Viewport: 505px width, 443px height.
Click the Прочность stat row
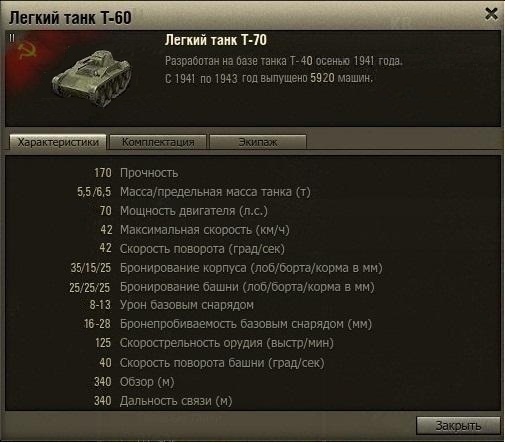pyautogui.click(x=136, y=173)
